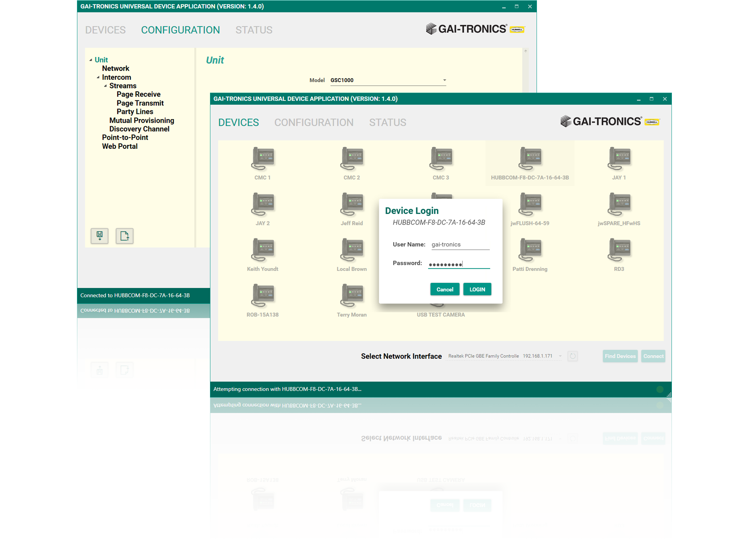Select the HUBBCOM-F8-DC-7A-16-64-3B device icon

coord(530,159)
